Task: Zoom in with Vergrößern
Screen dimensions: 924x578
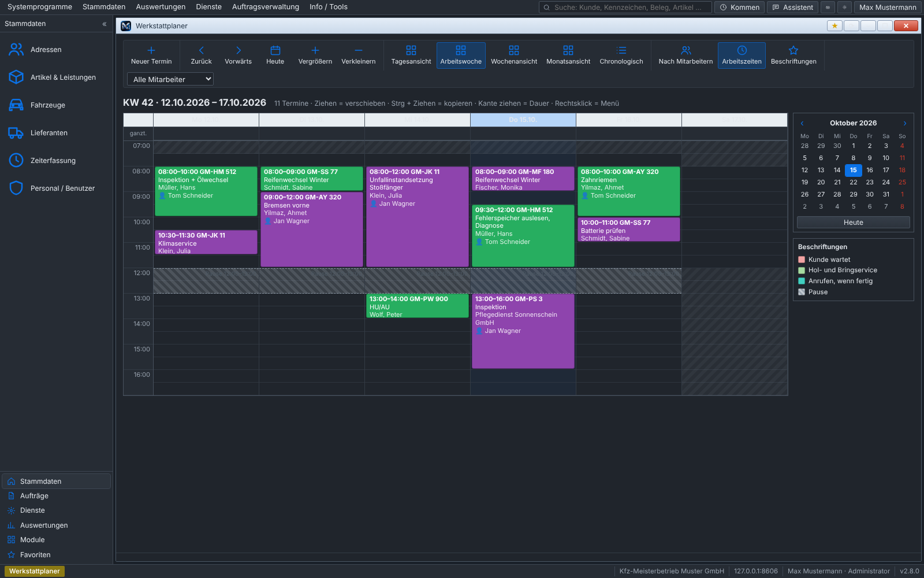Action: (315, 55)
